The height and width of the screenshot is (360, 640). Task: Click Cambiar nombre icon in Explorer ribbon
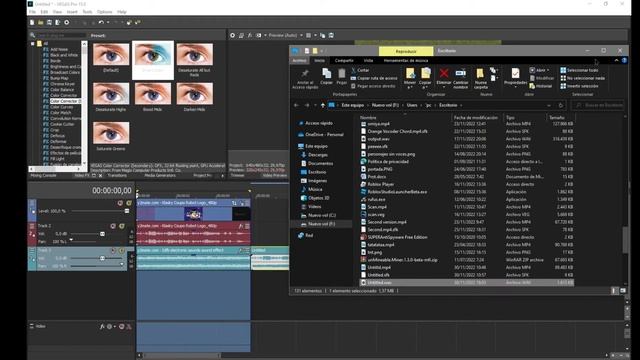(460, 73)
